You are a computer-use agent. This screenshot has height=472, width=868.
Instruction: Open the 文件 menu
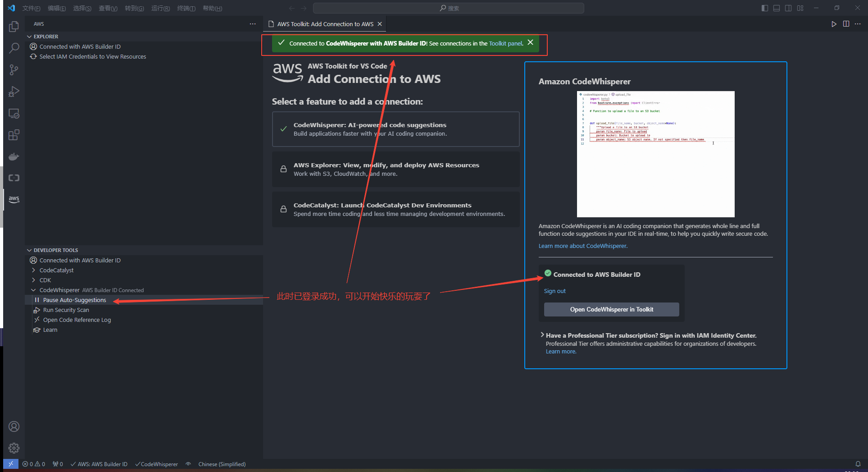[x=31, y=8]
